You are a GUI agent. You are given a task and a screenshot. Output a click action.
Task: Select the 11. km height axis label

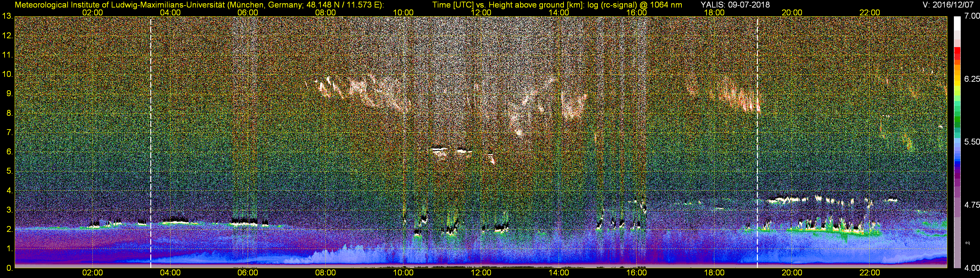tap(7, 55)
